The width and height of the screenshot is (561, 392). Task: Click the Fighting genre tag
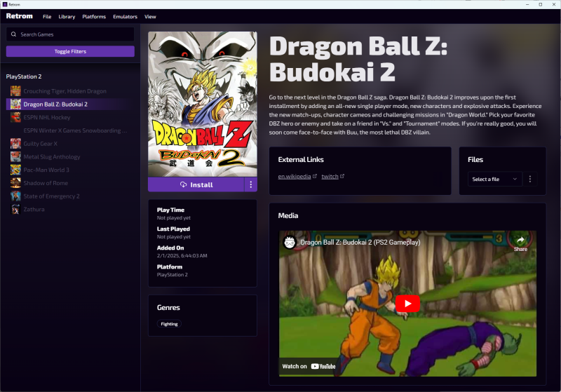169,324
